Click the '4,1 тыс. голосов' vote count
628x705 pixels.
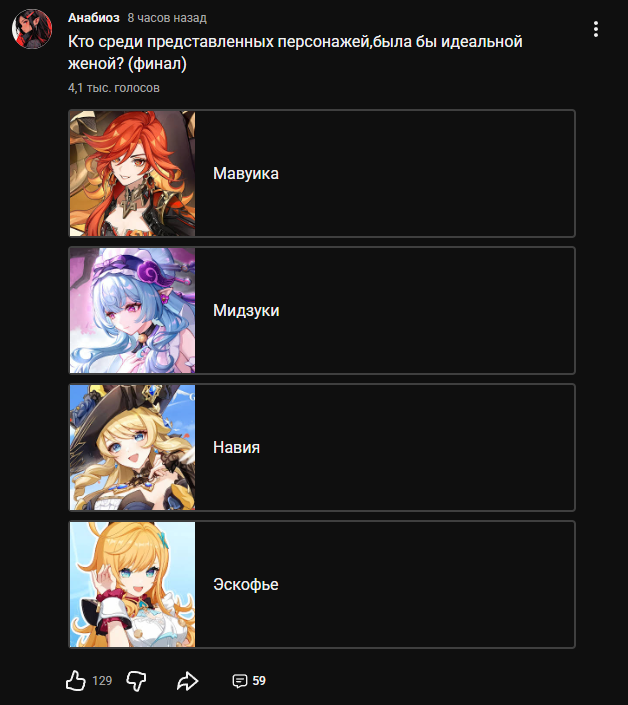[x=114, y=88]
